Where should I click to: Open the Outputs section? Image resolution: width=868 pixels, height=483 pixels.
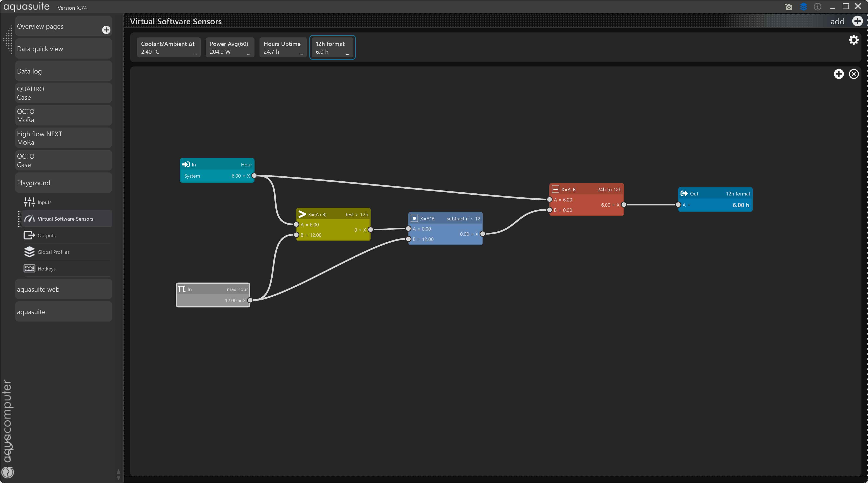[x=47, y=235]
